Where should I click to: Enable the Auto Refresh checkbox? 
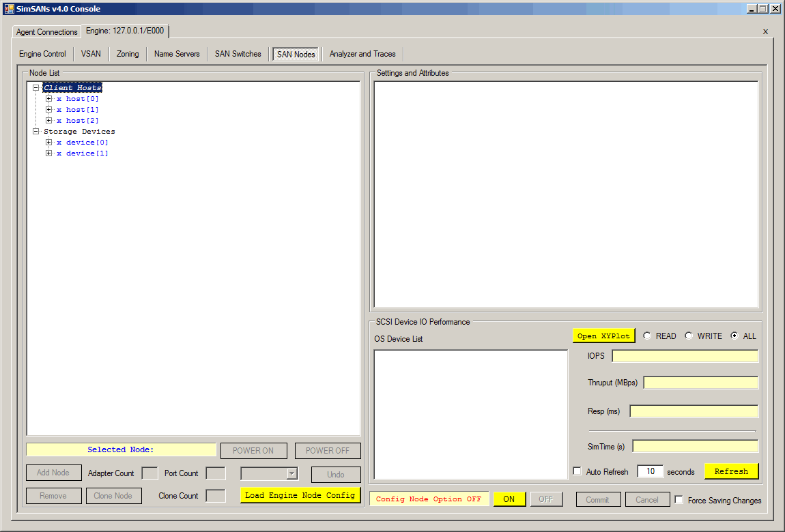pos(577,471)
